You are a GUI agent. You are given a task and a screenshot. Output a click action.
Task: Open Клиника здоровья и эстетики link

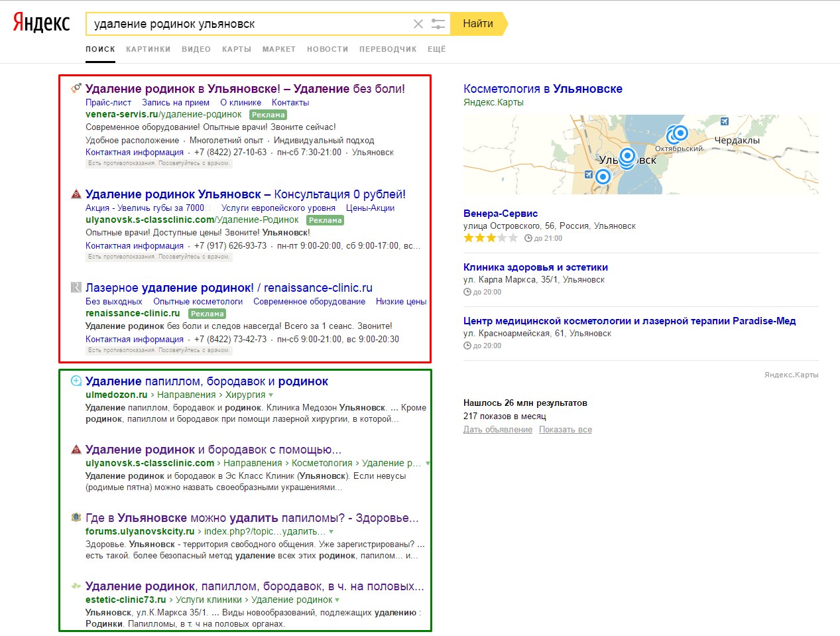[x=536, y=267]
